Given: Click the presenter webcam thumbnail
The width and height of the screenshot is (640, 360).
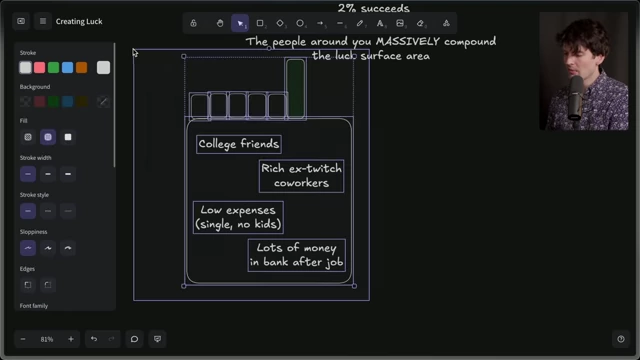Looking at the screenshot, I should 584,71.
